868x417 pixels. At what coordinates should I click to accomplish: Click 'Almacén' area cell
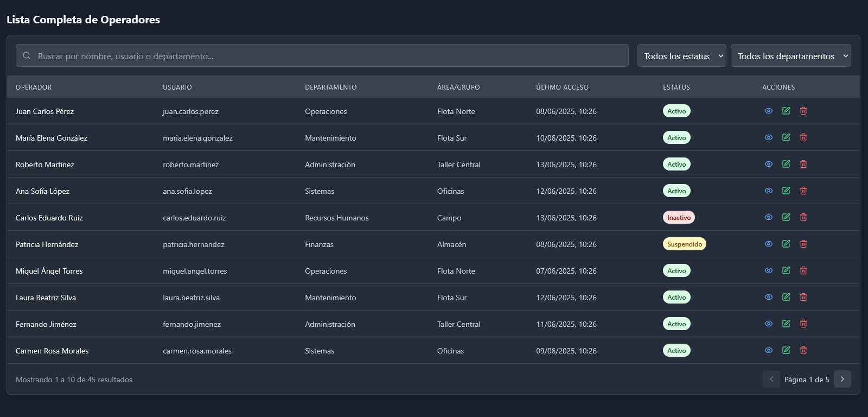click(451, 244)
